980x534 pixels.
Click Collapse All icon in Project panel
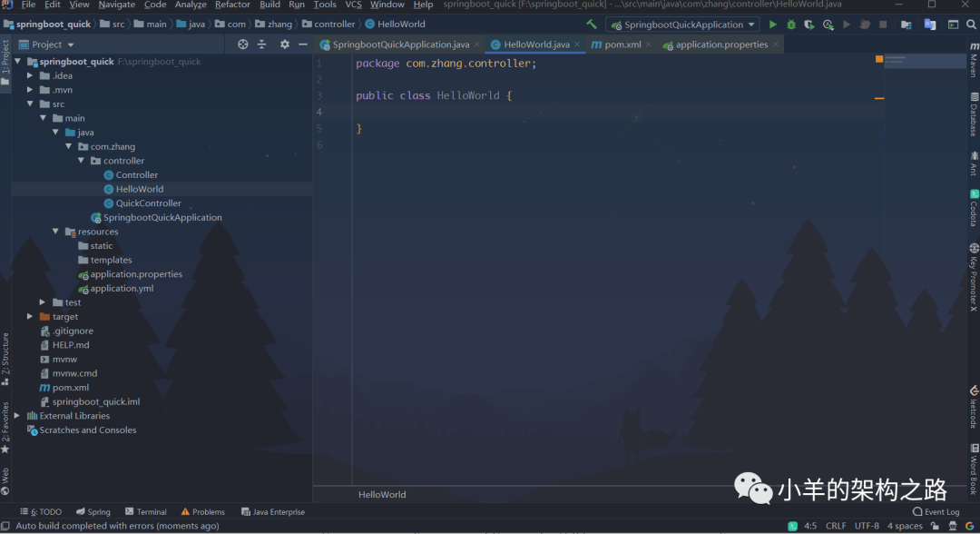262,44
